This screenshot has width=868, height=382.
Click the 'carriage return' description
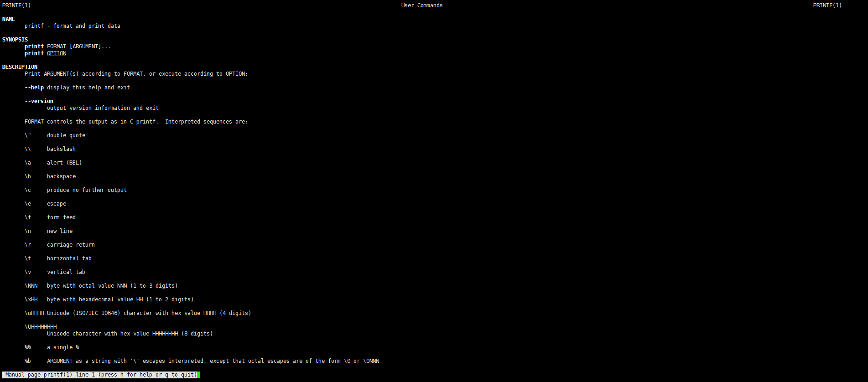(x=71, y=245)
